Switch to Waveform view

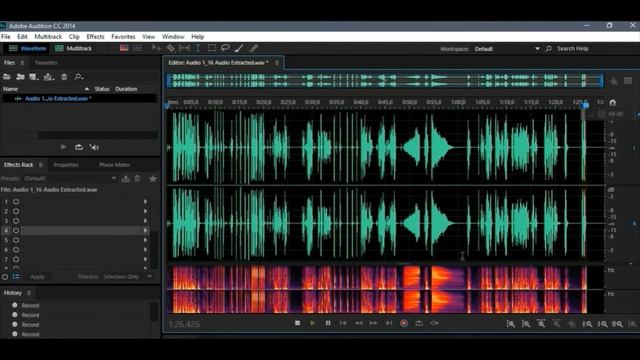click(x=28, y=48)
